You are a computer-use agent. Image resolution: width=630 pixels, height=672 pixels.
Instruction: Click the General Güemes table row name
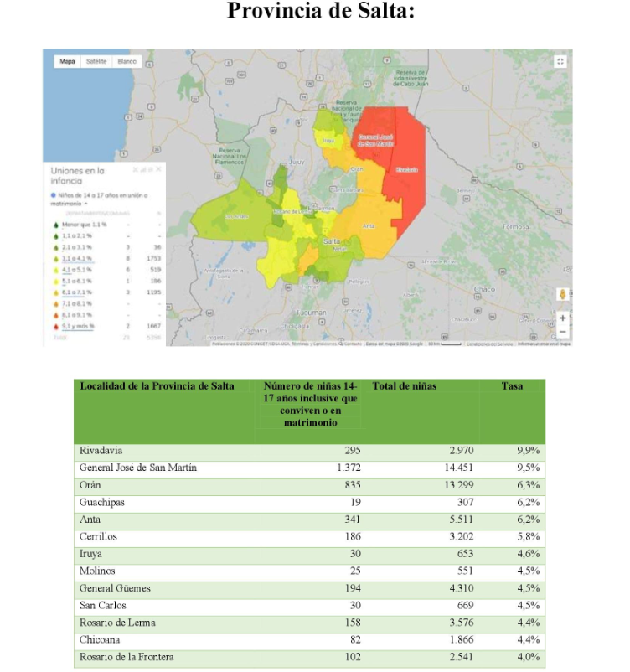point(115,588)
